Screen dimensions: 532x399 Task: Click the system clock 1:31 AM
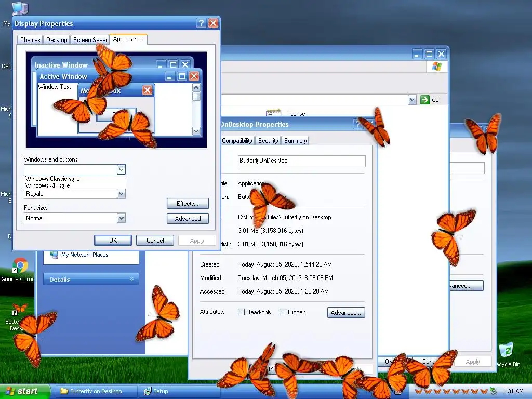(513, 391)
